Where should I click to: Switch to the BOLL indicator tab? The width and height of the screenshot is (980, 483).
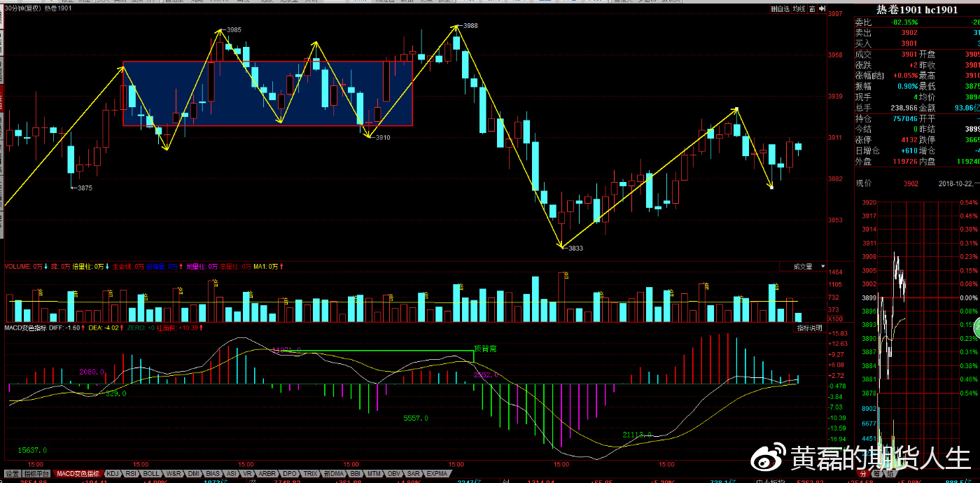(151, 474)
